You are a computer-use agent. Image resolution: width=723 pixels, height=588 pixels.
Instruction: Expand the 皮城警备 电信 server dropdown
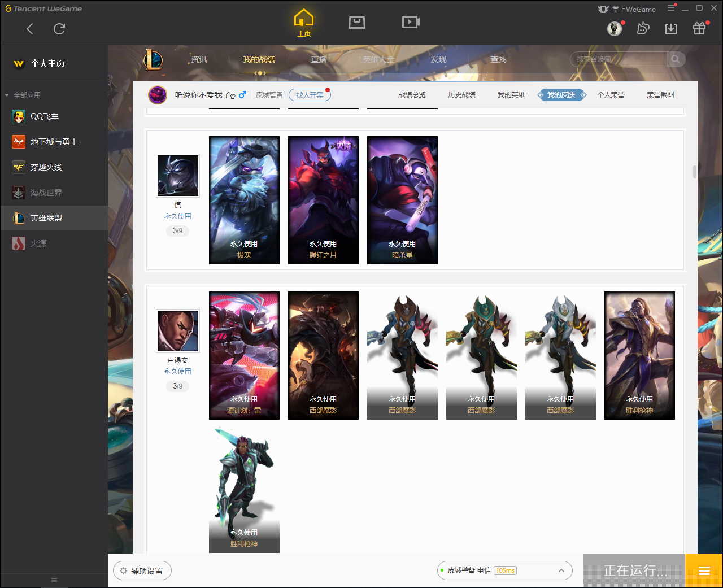505,570
